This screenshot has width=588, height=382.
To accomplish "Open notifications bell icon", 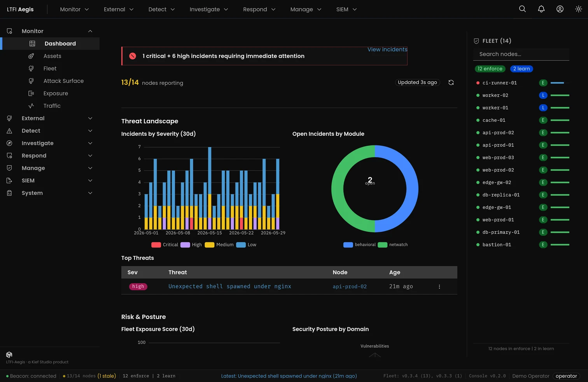I will pyautogui.click(x=541, y=9).
